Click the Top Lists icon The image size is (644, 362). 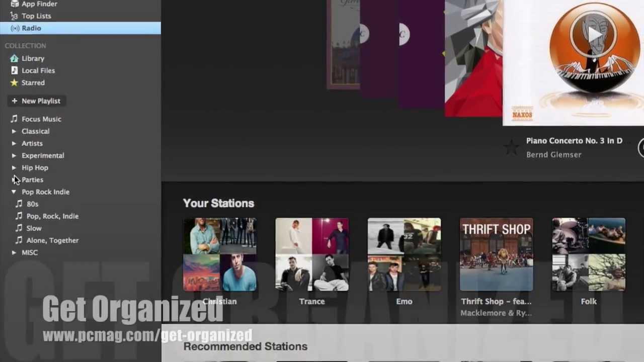point(14,16)
